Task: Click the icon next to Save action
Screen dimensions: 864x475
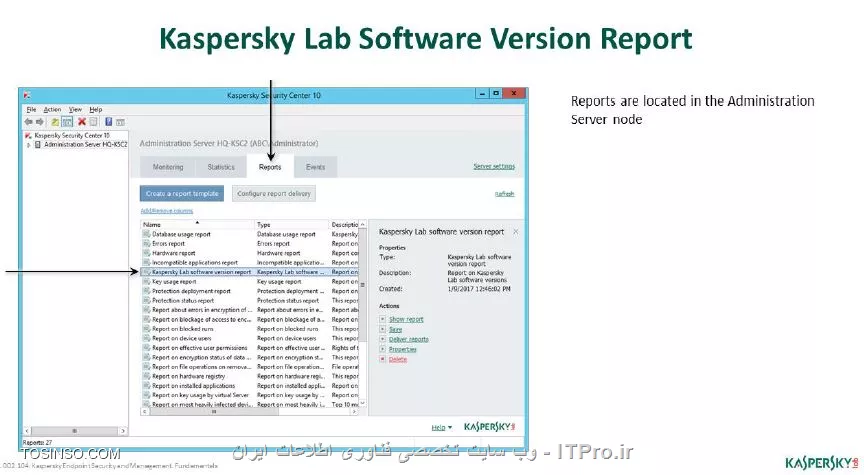Action: tap(382, 329)
